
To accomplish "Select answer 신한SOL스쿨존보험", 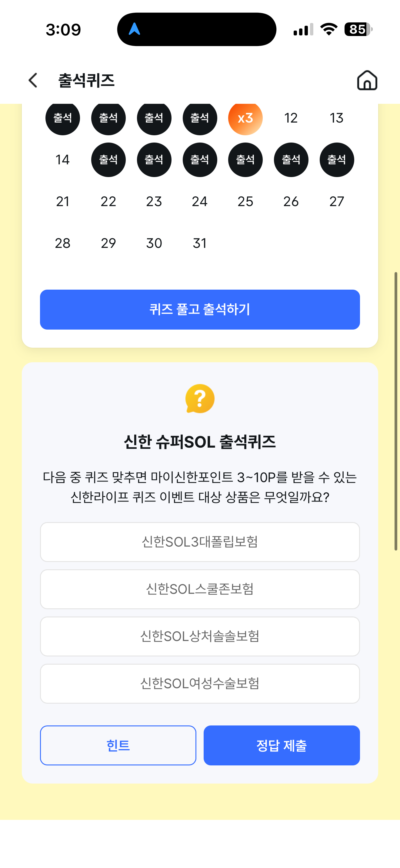I will click(200, 589).
